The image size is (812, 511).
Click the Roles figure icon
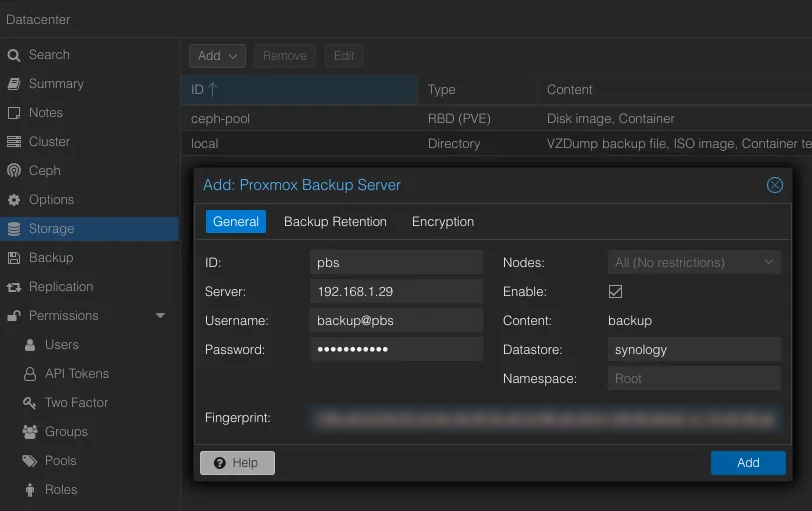point(30,490)
